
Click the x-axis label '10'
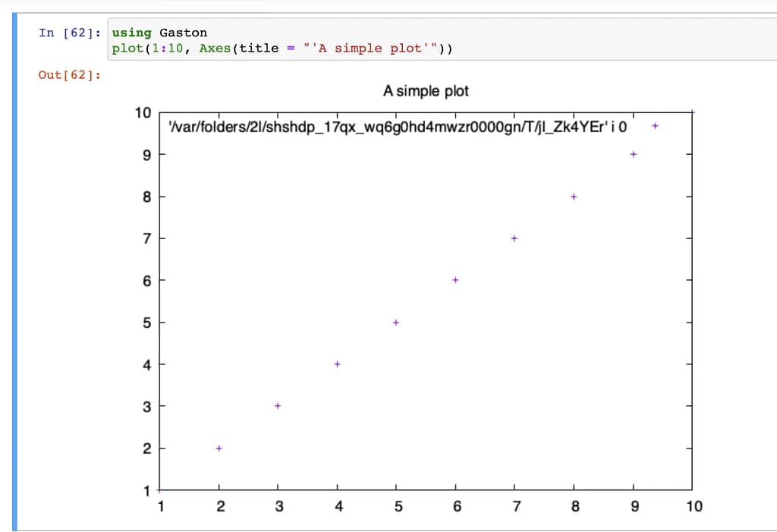coord(694,506)
